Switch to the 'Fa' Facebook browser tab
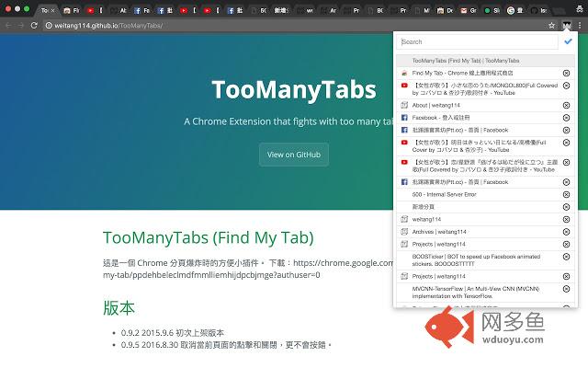The height and width of the screenshot is (368, 588). click(x=142, y=10)
